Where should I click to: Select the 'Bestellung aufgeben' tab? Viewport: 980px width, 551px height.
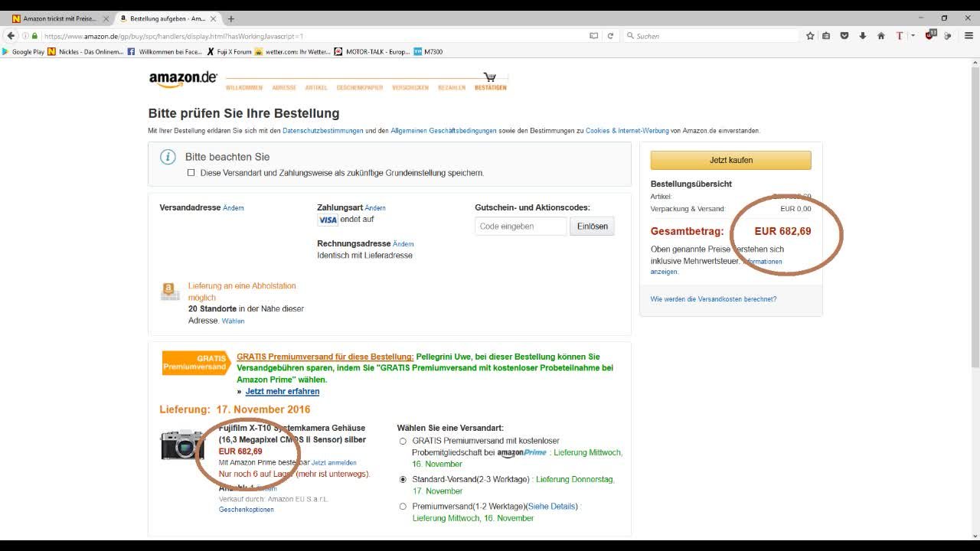pos(168,18)
